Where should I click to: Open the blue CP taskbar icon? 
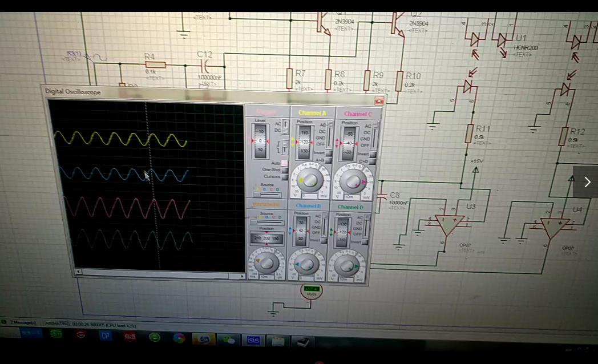pyautogui.click(x=105, y=335)
